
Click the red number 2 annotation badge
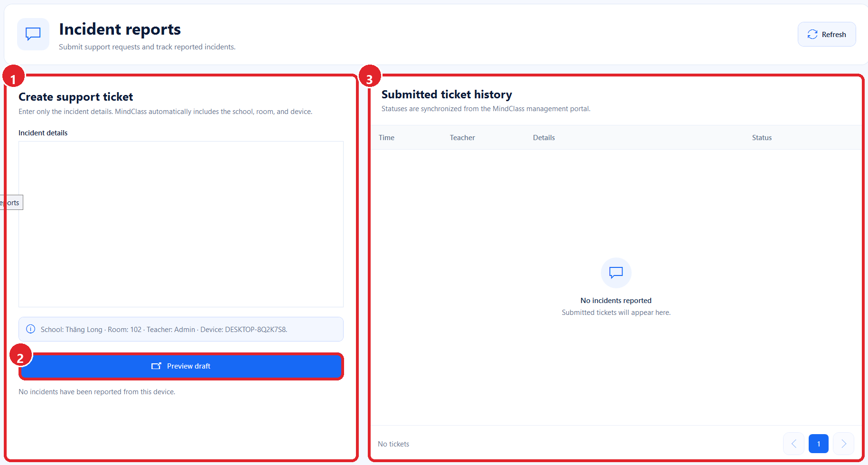click(x=20, y=355)
